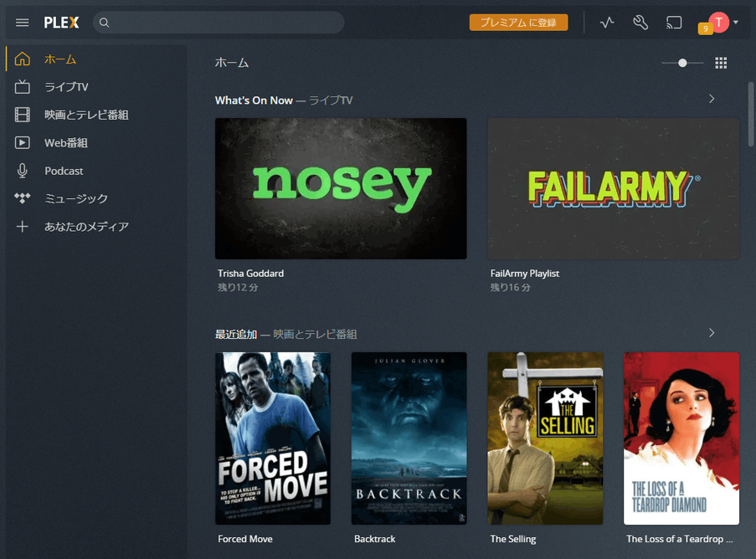
Task: Click the PLEX logo
Action: [x=61, y=23]
